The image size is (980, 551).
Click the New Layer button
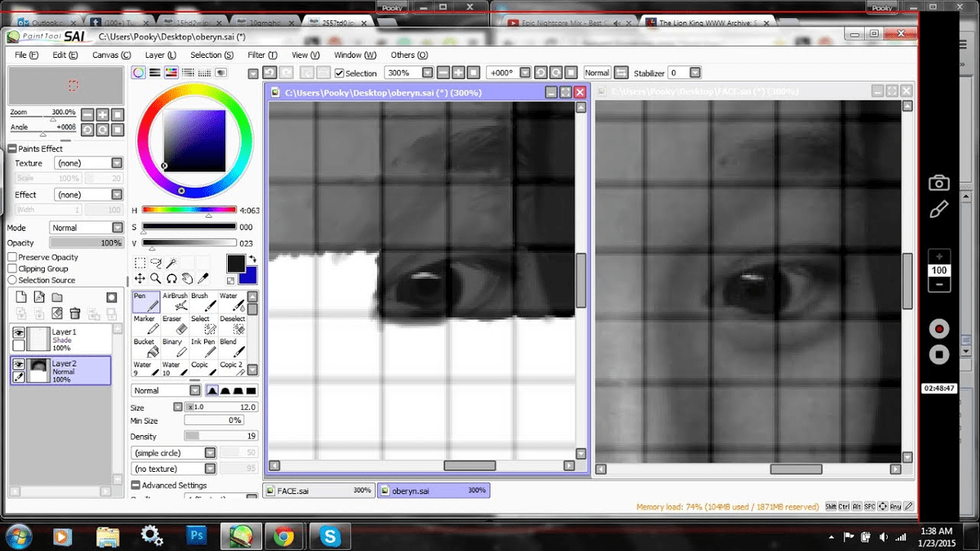click(x=21, y=297)
